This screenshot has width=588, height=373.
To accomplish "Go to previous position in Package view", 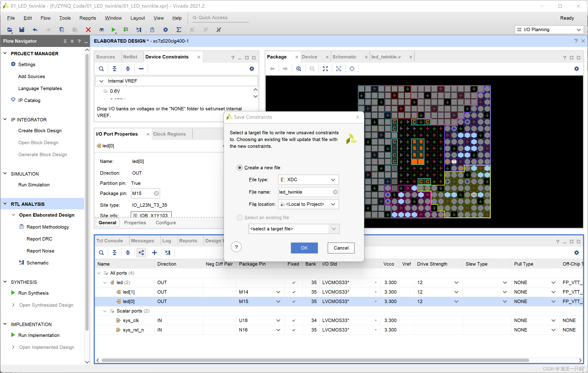I will (x=272, y=69).
